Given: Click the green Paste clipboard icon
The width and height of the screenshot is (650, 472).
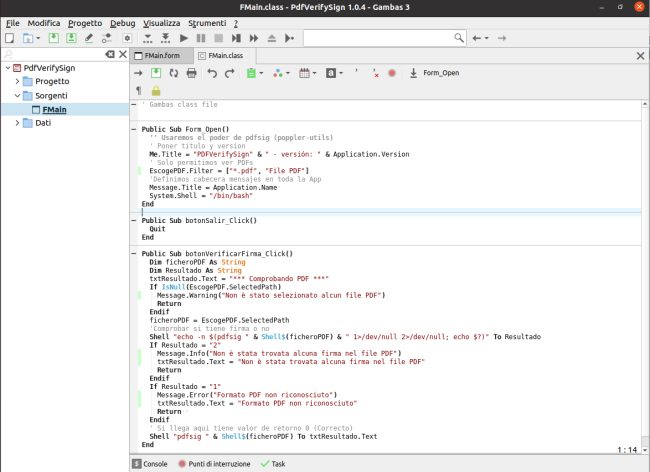Looking at the screenshot, I should pyautogui.click(x=251, y=73).
